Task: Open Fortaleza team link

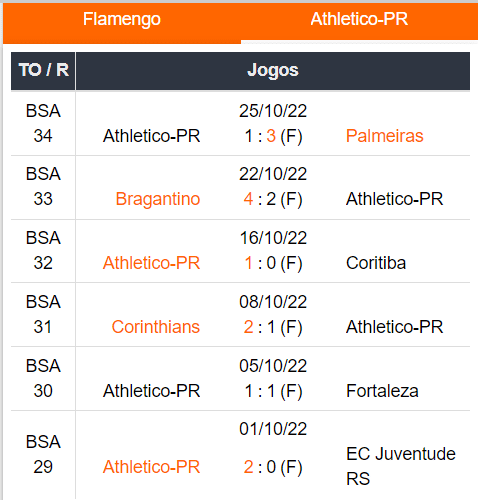Action: 382,391
